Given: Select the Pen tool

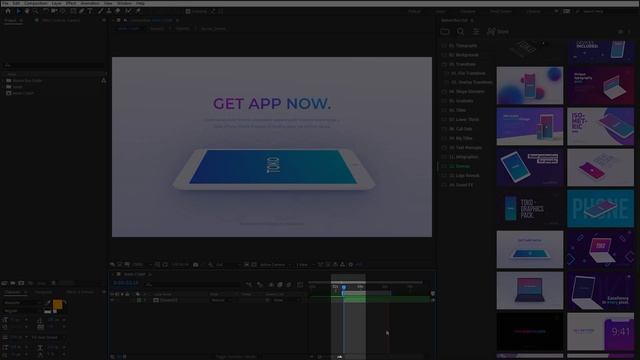Looking at the screenshot, I should coord(81,11).
